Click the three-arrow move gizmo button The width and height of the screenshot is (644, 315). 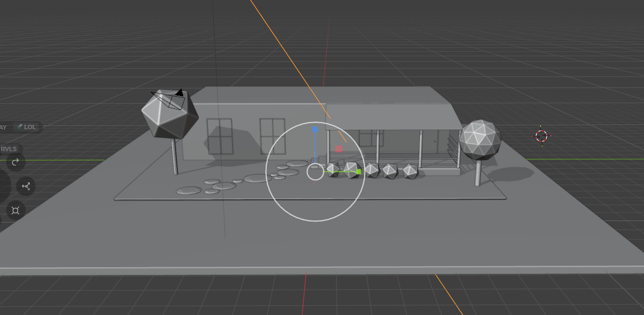[x=26, y=186]
